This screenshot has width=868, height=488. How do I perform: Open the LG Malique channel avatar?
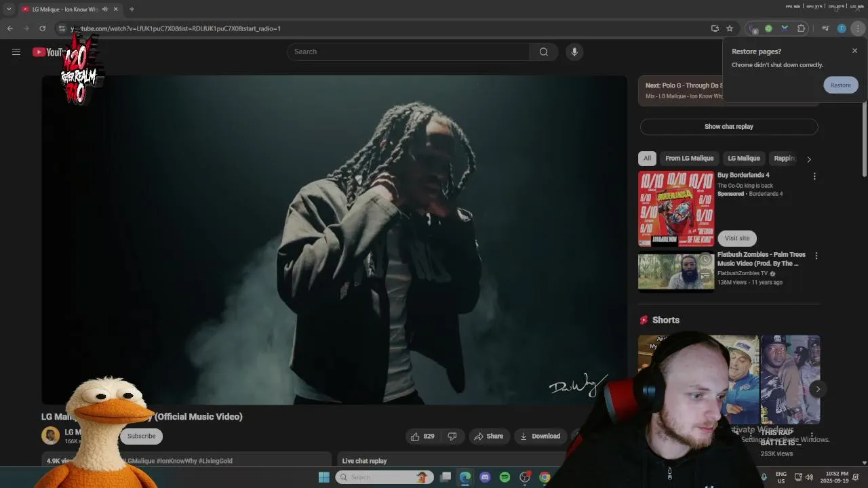(x=50, y=436)
